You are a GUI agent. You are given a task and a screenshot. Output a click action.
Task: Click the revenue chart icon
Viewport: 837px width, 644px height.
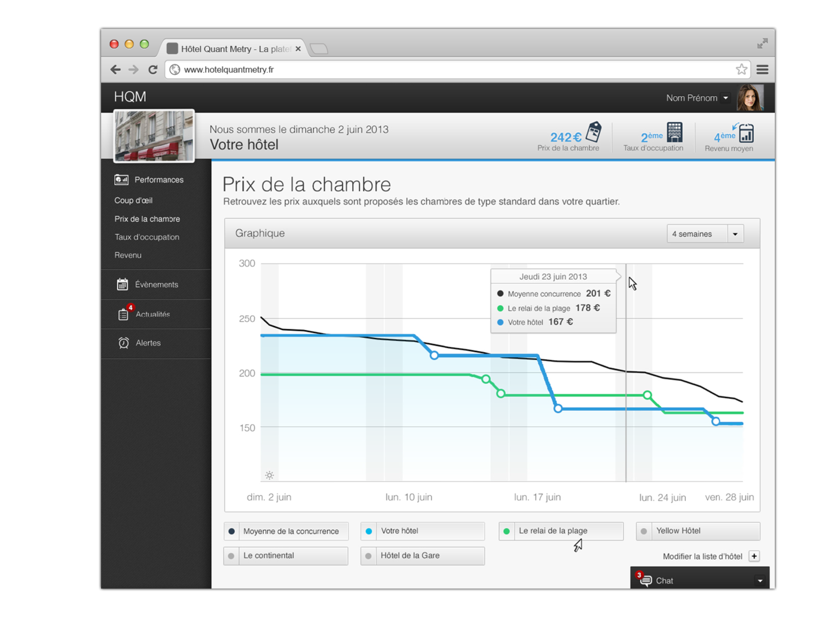(746, 132)
